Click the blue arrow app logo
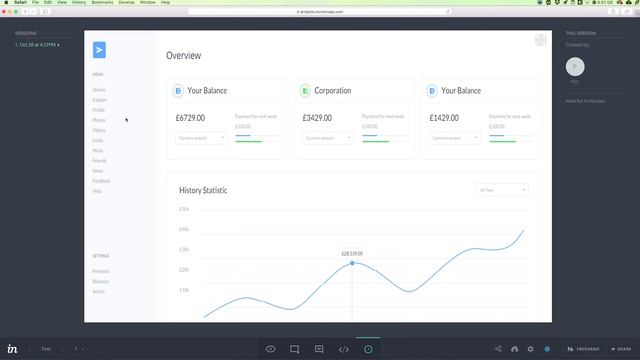640x360 pixels. [99, 50]
